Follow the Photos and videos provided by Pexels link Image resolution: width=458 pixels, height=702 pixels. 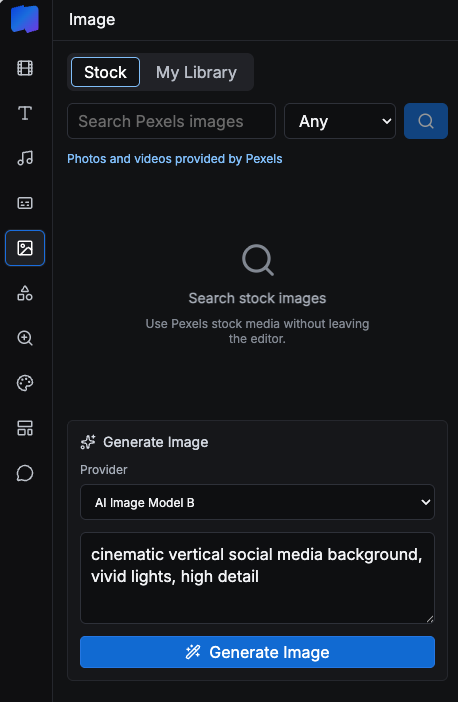tap(175, 159)
